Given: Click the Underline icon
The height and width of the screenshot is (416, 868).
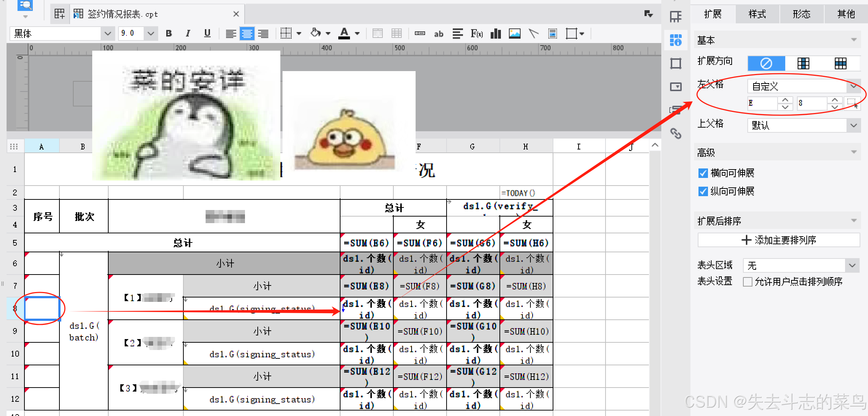Looking at the screenshot, I should (207, 34).
